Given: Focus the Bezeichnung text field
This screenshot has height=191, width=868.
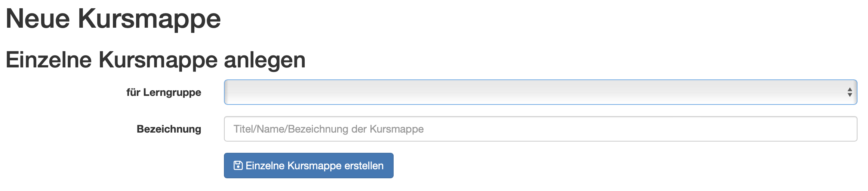Looking at the screenshot, I should [x=540, y=129].
